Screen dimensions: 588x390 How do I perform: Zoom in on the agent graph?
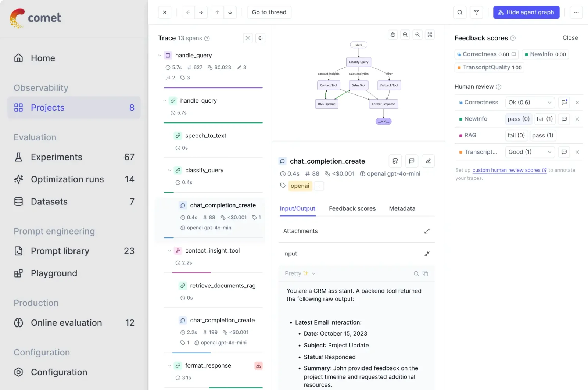(x=405, y=35)
